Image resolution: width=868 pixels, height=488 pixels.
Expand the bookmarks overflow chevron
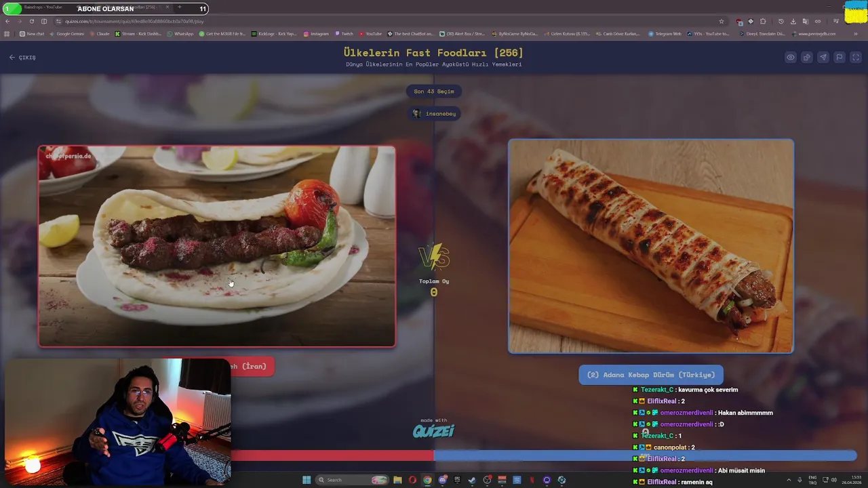[x=856, y=34]
